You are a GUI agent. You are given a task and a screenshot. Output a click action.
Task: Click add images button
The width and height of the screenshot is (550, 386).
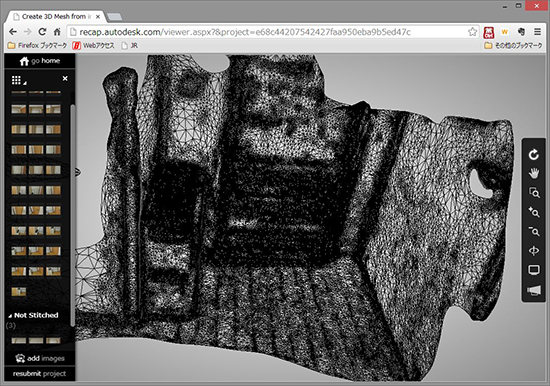40,358
